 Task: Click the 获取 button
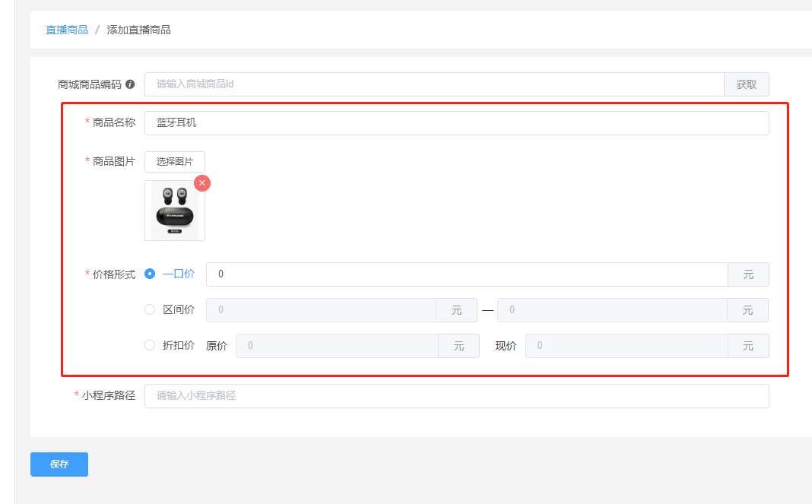[x=746, y=84]
